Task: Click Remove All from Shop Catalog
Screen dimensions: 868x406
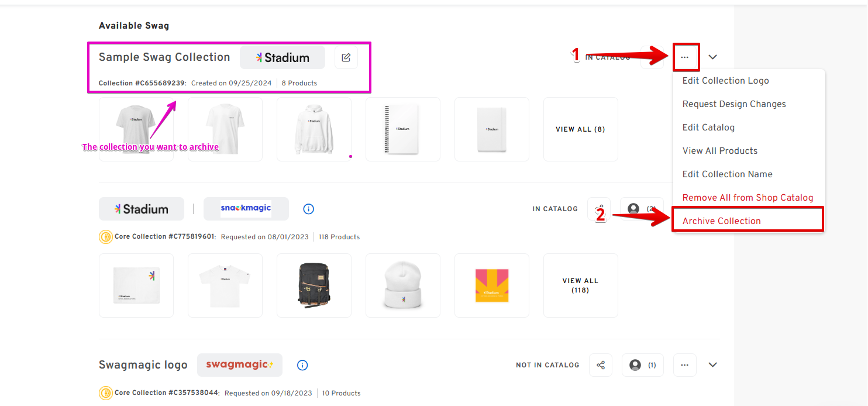Action: point(748,198)
